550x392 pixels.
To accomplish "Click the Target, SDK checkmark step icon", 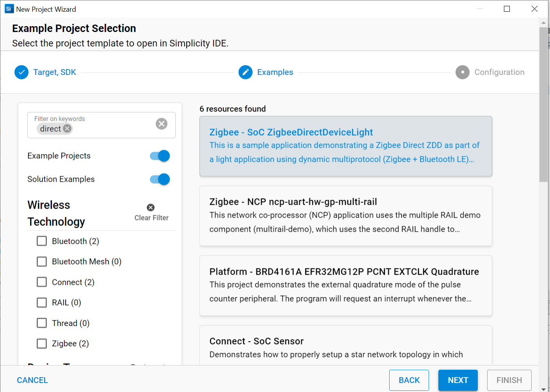I will pos(21,72).
